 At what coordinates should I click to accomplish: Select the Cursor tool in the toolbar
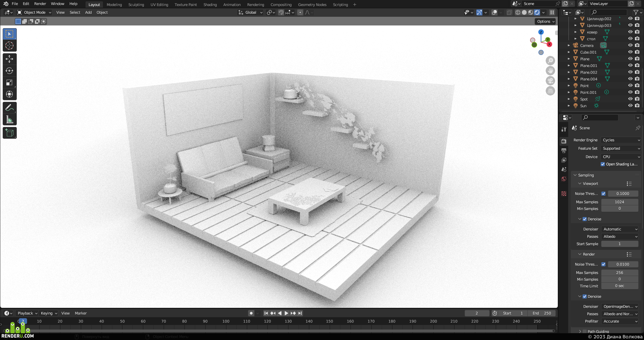coord(9,46)
